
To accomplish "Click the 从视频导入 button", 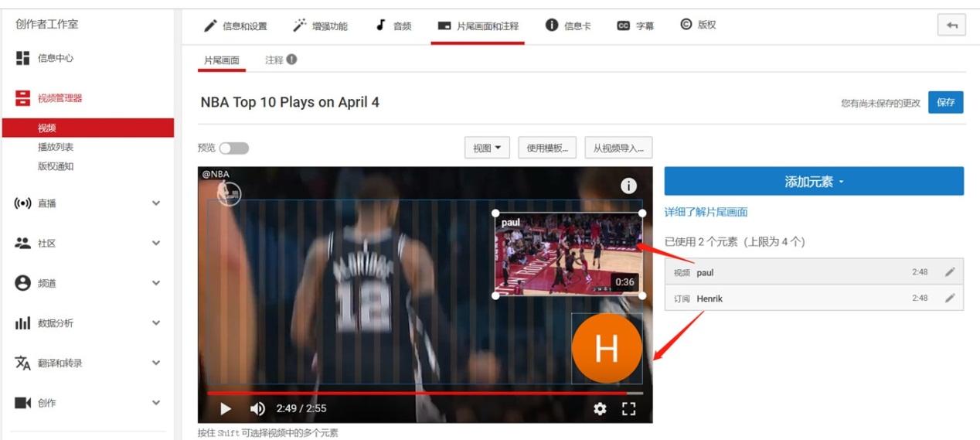I will coord(619,148).
